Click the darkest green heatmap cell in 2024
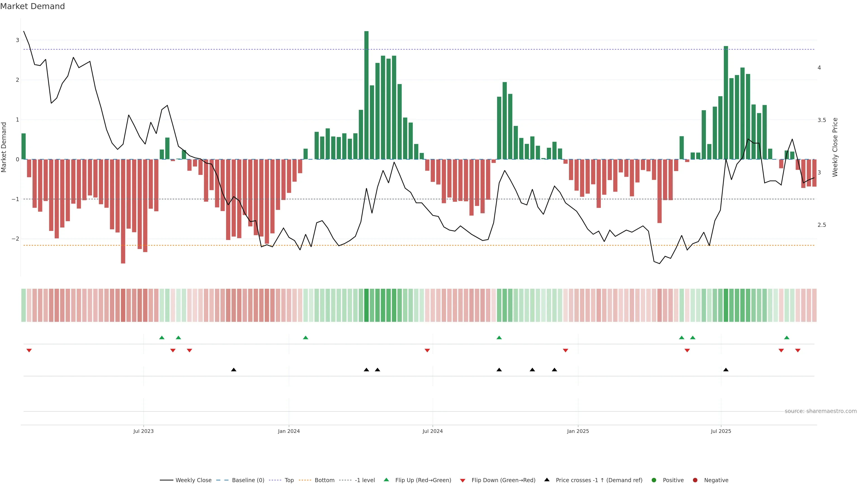This screenshot has height=488, width=868. pyautogui.click(x=366, y=305)
